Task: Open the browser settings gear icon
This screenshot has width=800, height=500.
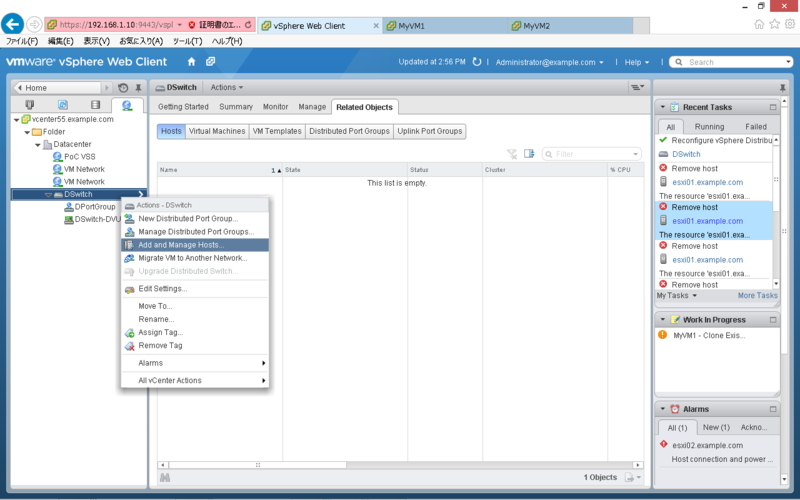Action: tap(790, 24)
